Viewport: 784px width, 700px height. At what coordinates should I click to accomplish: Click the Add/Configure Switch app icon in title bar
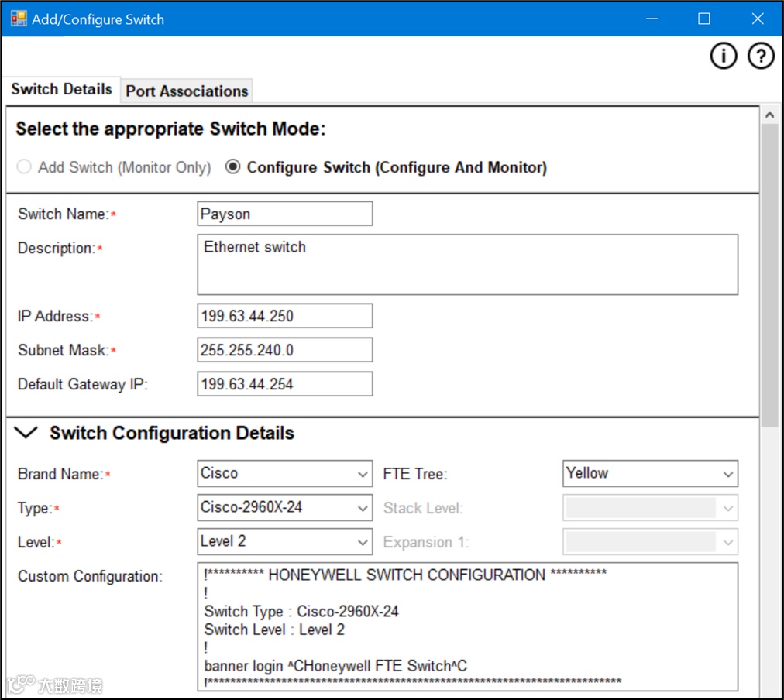pyautogui.click(x=19, y=19)
